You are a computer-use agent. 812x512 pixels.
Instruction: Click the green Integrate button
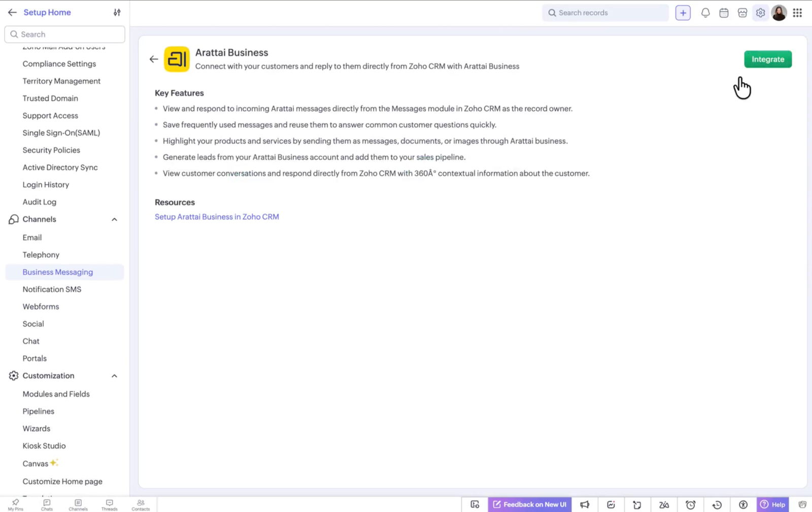(768, 59)
